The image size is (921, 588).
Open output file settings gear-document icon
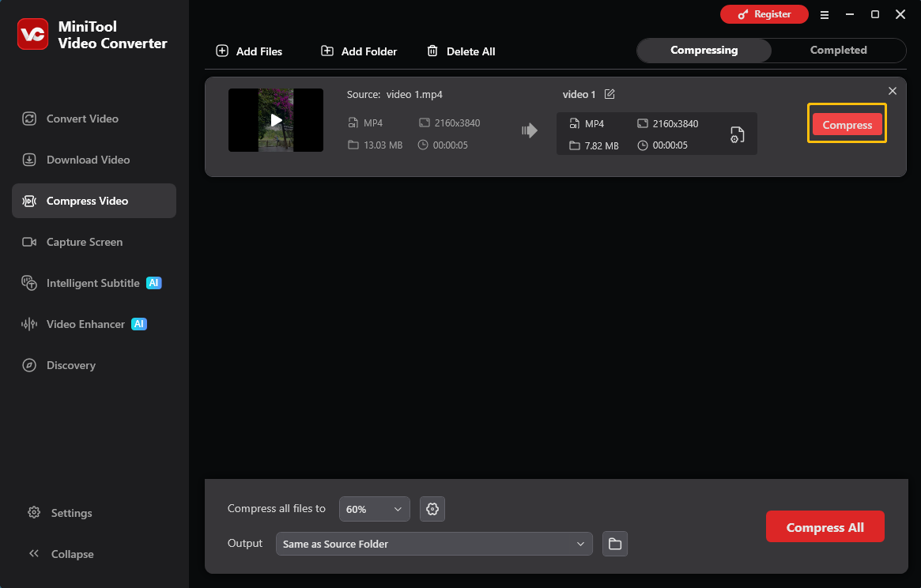[x=737, y=134]
